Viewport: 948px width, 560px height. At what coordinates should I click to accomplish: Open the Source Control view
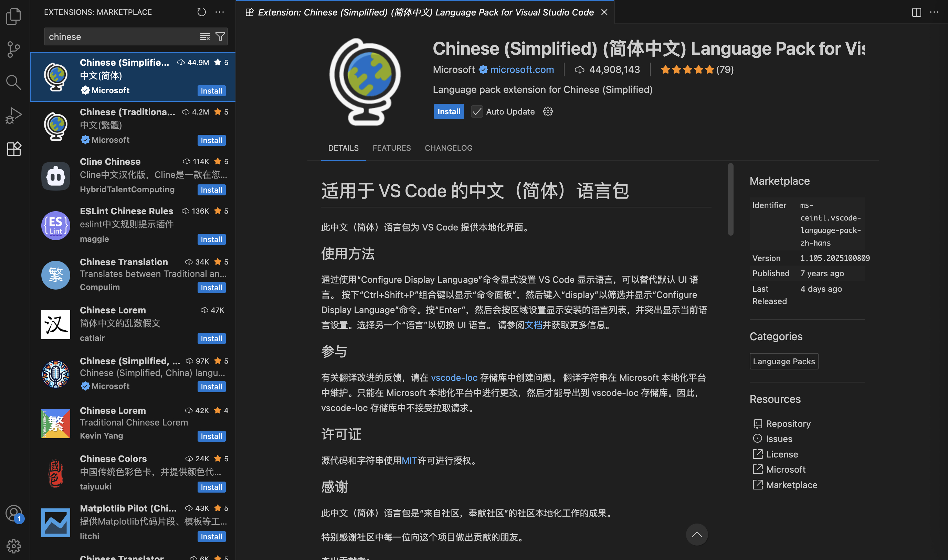point(13,50)
